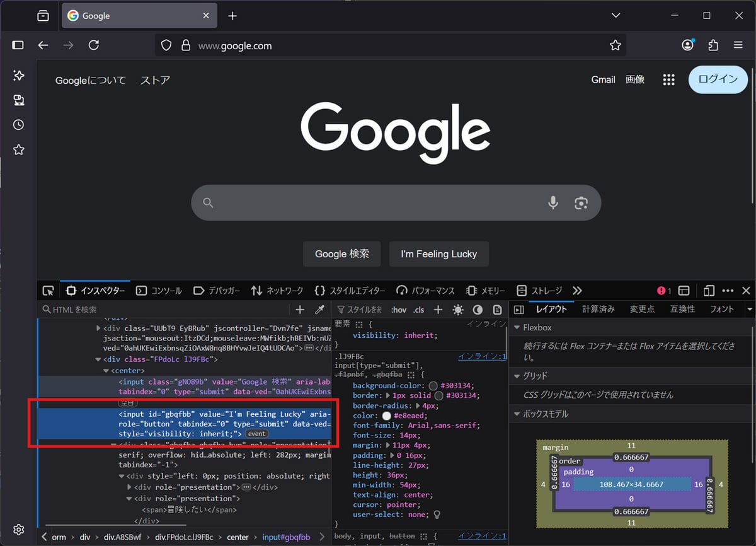Open the history clock sidebar icon
756x546 pixels.
click(19, 125)
